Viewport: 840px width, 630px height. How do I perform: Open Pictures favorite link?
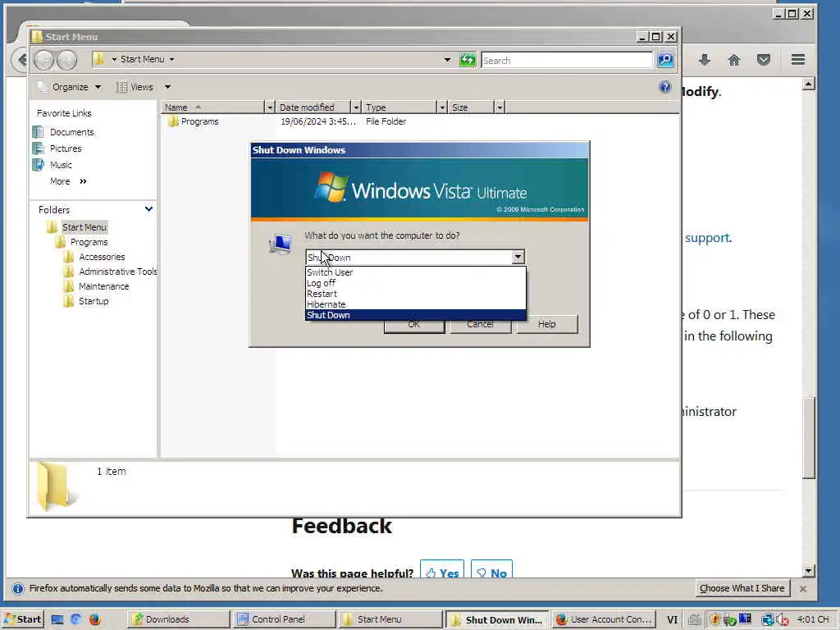point(66,148)
